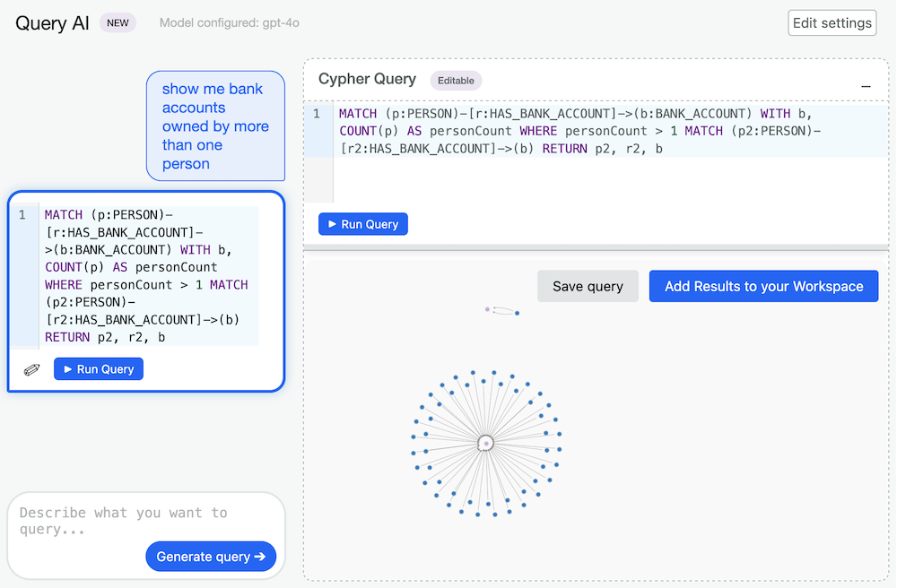Click the Editable badge on the Cypher Query header
Image resolution: width=897 pixels, height=588 pixels.
(x=456, y=80)
